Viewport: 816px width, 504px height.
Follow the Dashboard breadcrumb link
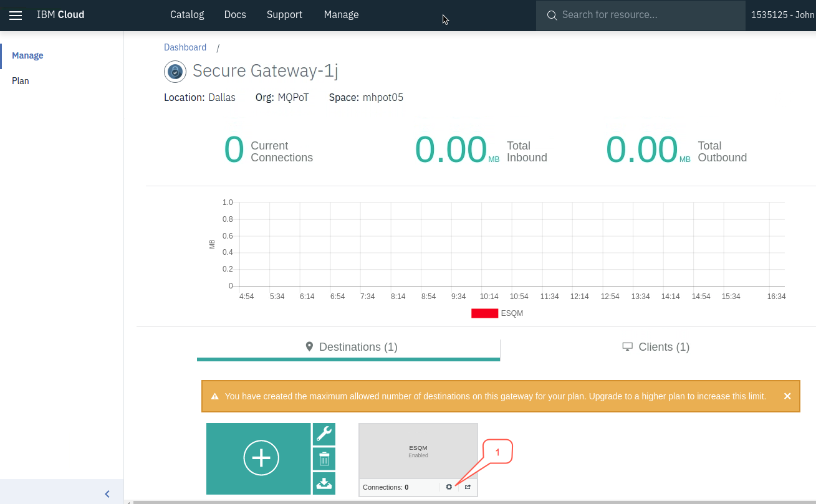pos(185,47)
